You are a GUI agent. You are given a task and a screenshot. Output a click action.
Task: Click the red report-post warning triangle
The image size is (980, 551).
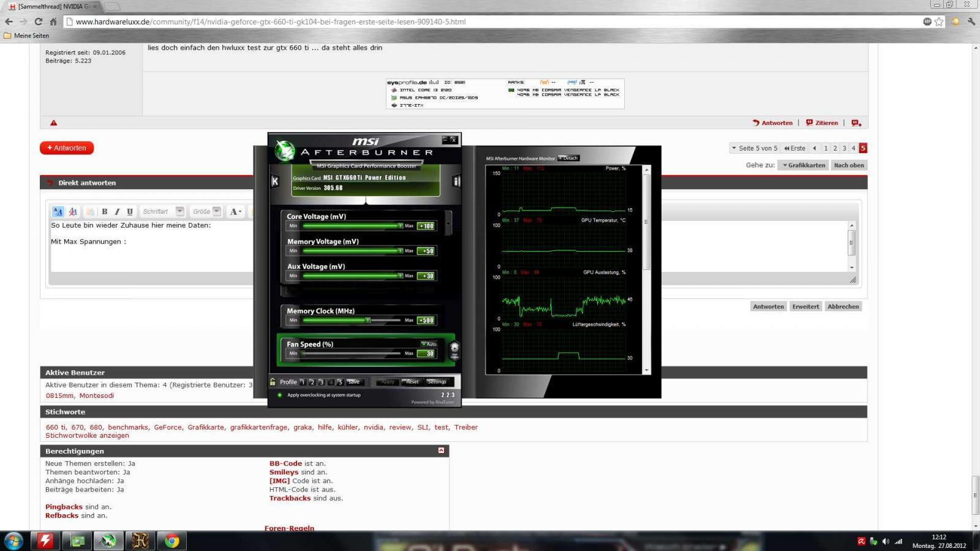(54, 123)
